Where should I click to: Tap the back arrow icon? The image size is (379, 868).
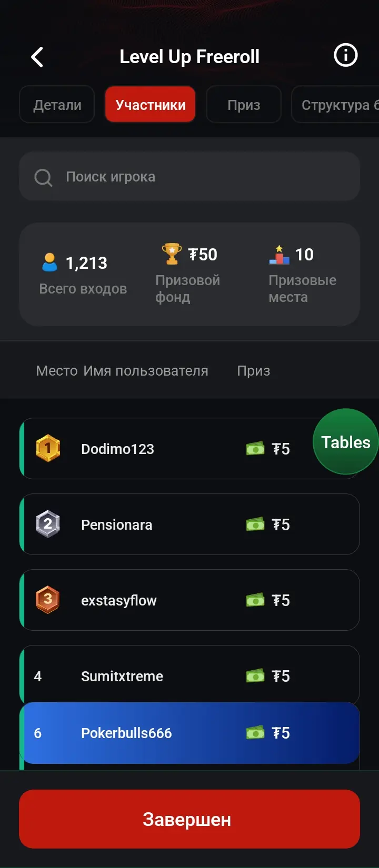pyautogui.click(x=37, y=57)
